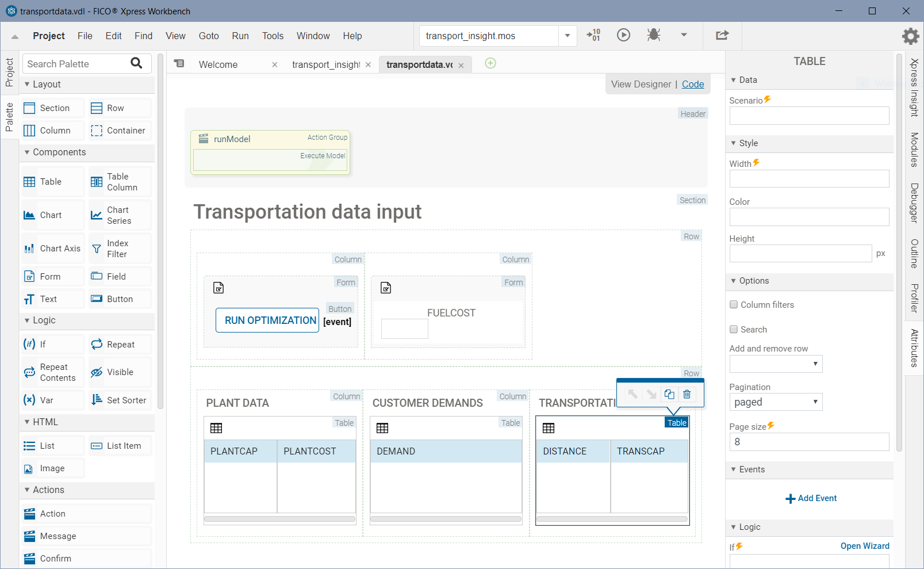Open the If logic wizard via Open Wizard

pyautogui.click(x=865, y=545)
